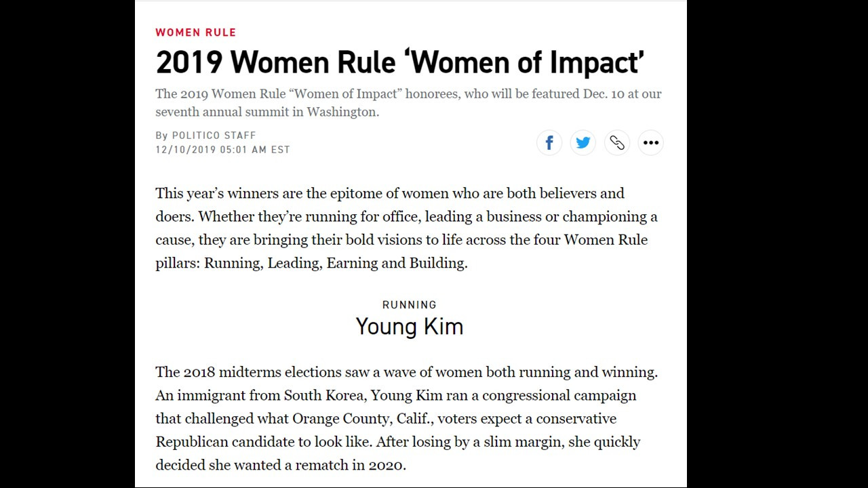
Task: Select the RUNNING category label
Action: [410, 305]
